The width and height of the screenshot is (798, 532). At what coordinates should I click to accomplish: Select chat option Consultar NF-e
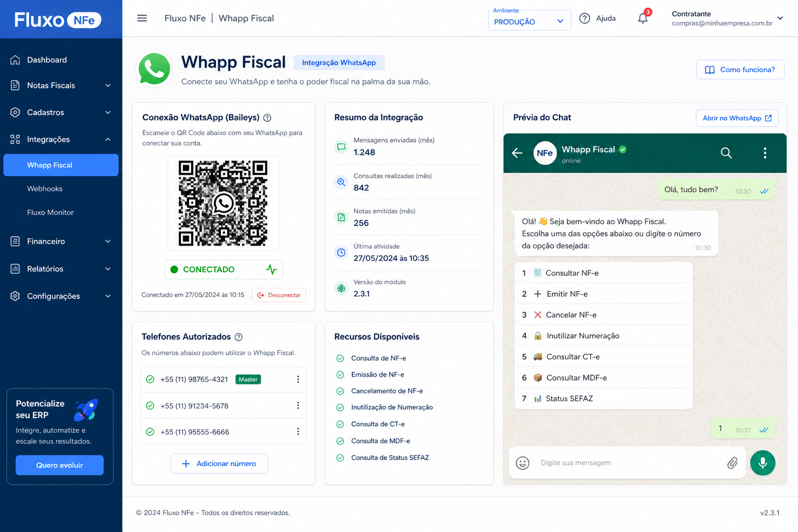pos(604,273)
